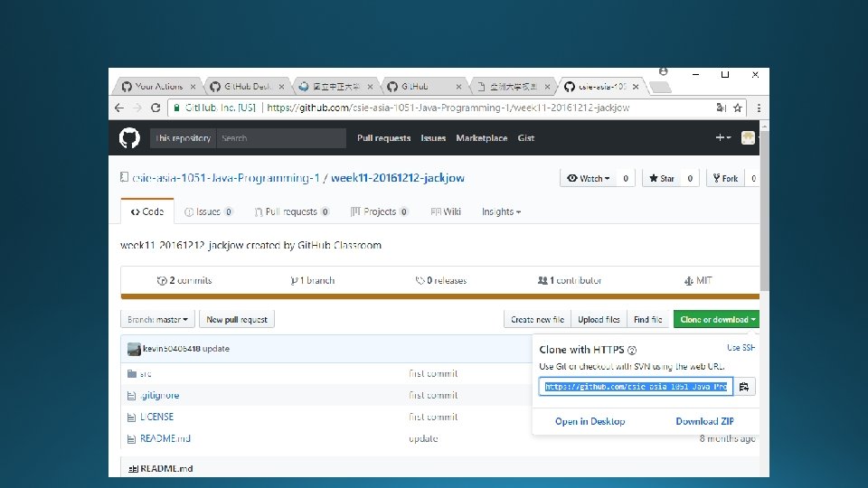Click the README.md file icon in file list
Screen dimensions: 868x488
pyautogui.click(x=131, y=439)
